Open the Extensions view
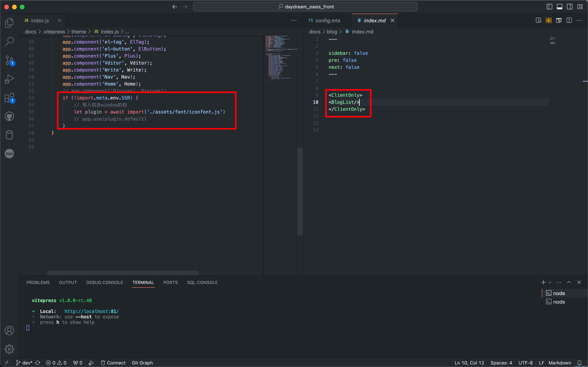Image resolution: width=588 pixels, height=367 pixels. coord(9,98)
